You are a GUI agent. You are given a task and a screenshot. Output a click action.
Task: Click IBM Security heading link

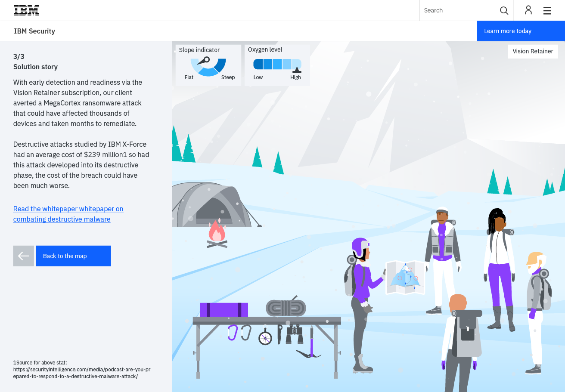[x=34, y=31]
